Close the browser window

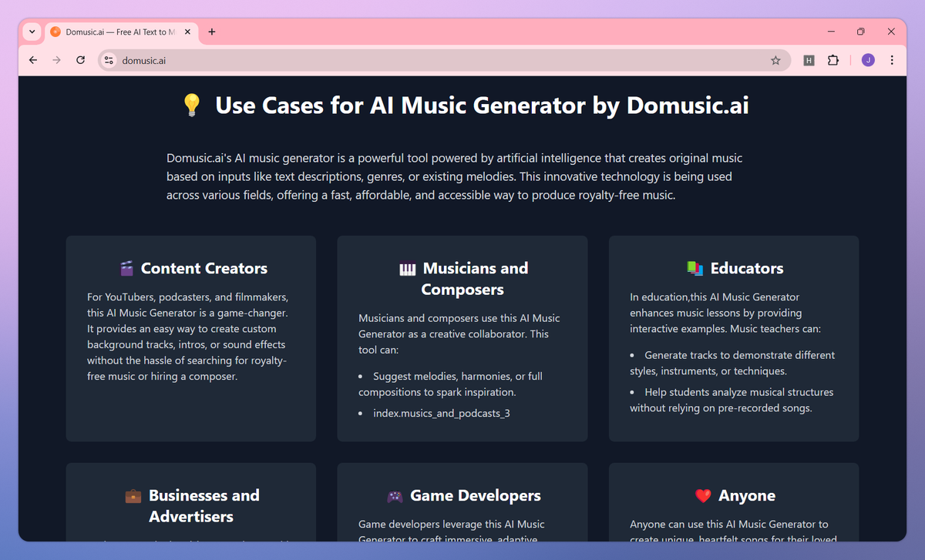tap(891, 32)
